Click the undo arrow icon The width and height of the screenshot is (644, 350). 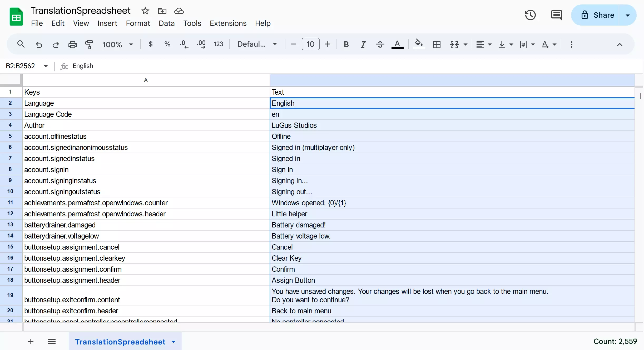39,44
